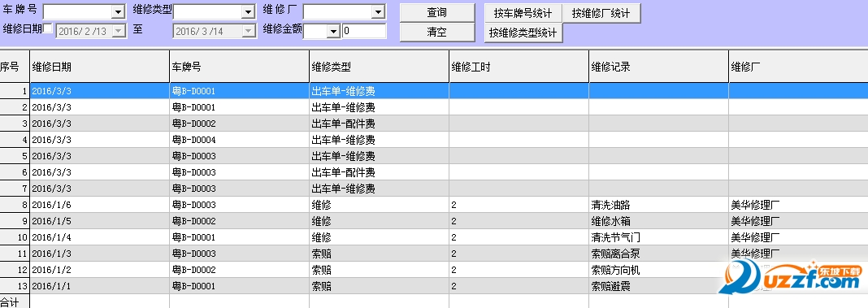
Task: Click the 车牌号 column header
Action: [239, 67]
